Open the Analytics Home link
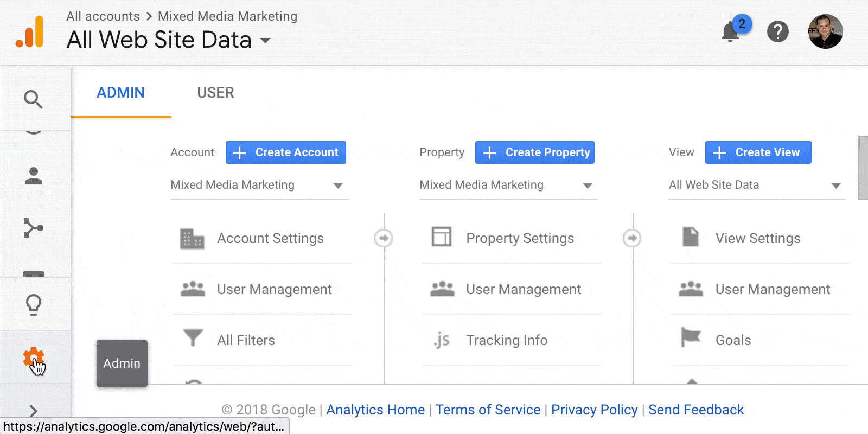868x434 pixels. (x=375, y=410)
